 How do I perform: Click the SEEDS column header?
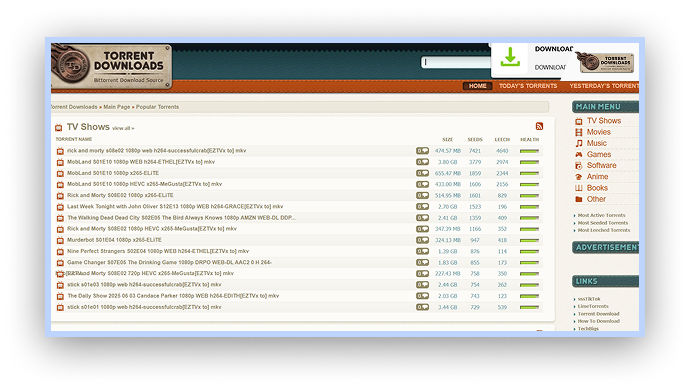click(x=475, y=140)
